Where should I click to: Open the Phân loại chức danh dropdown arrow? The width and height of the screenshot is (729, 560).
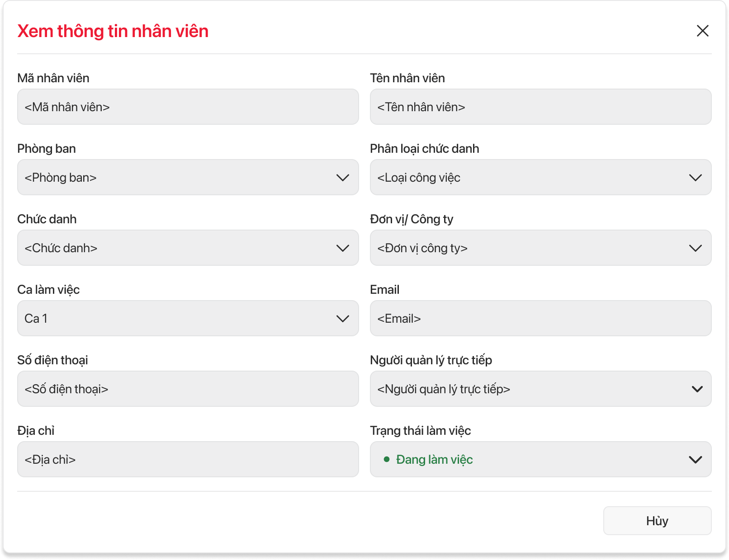tap(695, 178)
